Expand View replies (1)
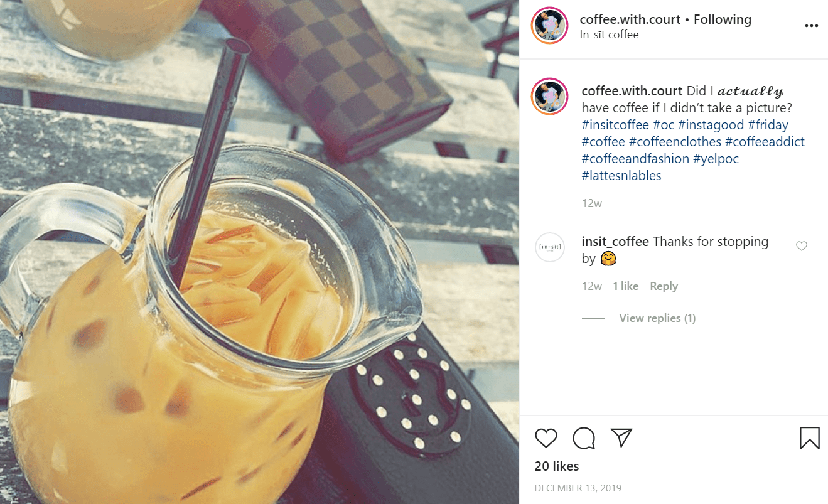The height and width of the screenshot is (504, 828). coord(657,318)
